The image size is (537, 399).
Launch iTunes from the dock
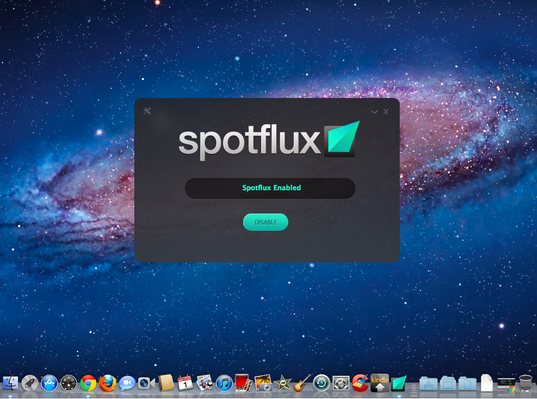[x=224, y=383]
